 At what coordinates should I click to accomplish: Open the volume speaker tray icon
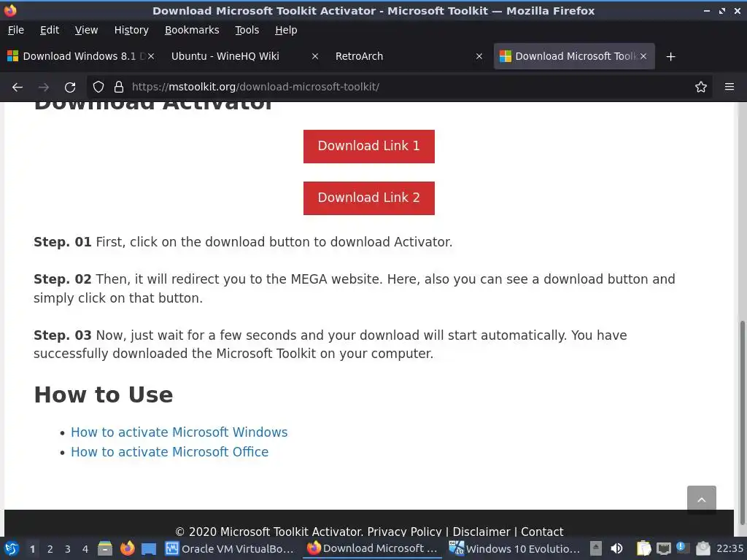pos(616,548)
